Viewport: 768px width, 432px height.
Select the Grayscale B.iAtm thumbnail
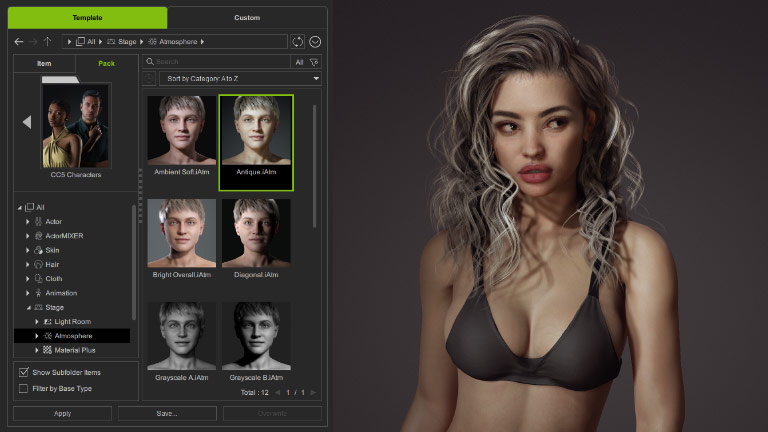256,336
